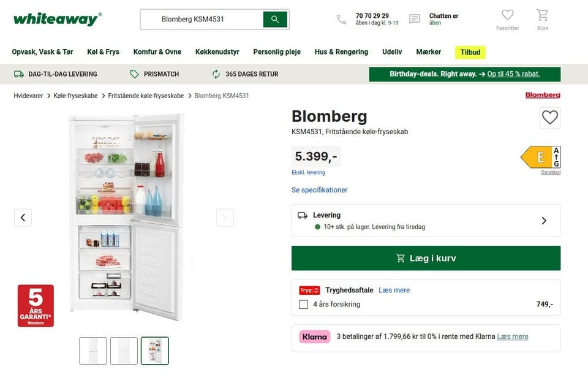Expand the Levering details chevron

pos(543,221)
